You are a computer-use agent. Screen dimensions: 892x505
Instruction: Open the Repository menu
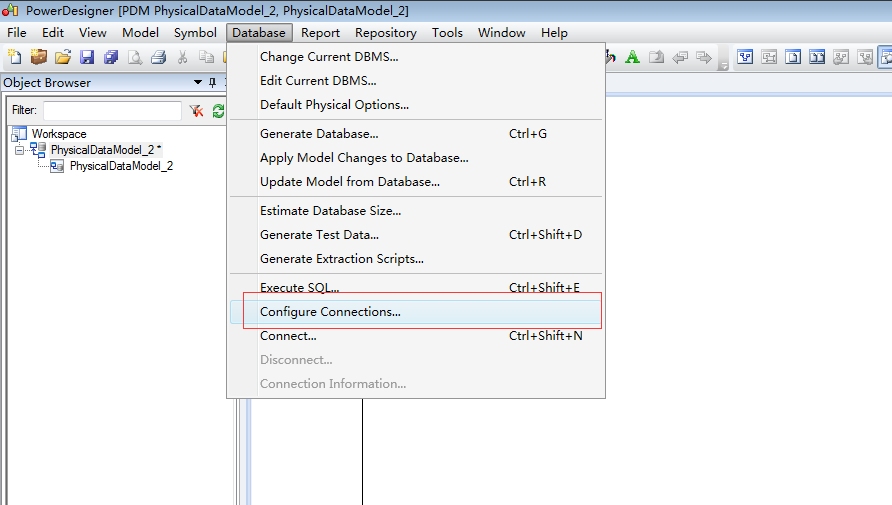pos(386,32)
